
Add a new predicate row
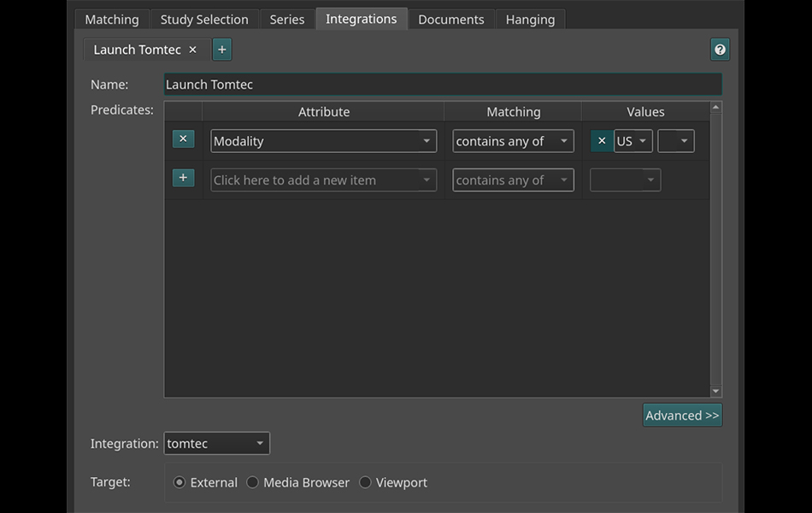183,178
